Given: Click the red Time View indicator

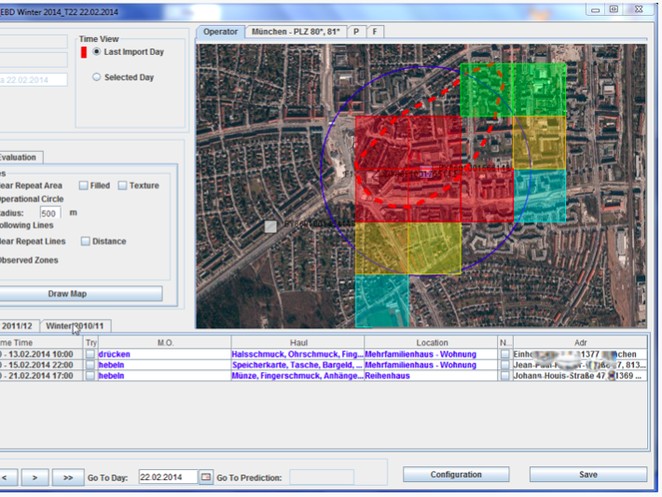Looking at the screenshot, I should pos(84,51).
